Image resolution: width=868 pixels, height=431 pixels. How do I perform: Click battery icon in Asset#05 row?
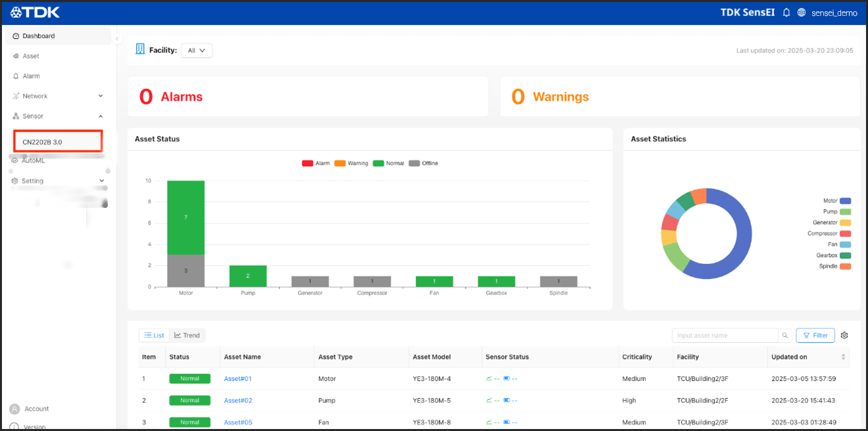(x=506, y=422)
